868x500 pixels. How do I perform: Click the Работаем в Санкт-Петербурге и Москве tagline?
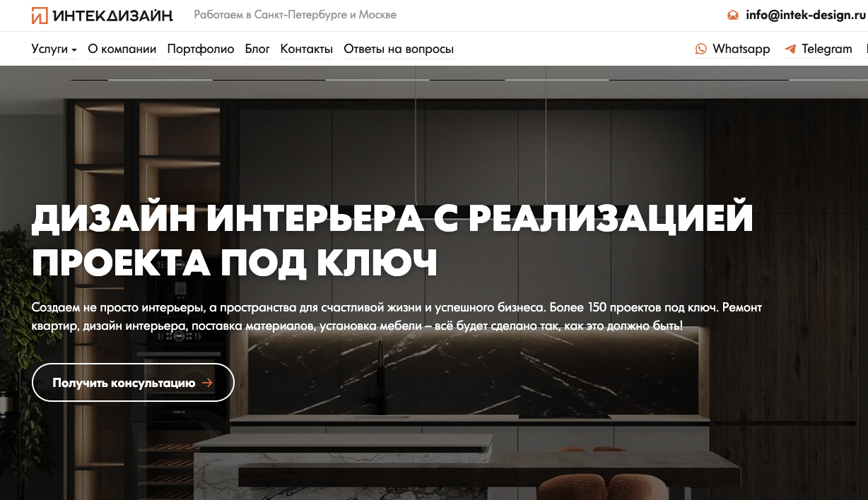tap(295, 15)
